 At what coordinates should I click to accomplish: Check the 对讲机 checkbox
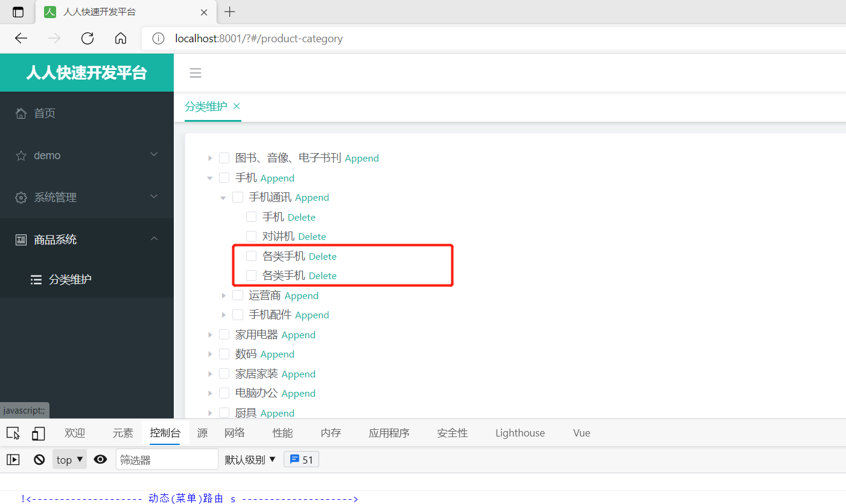click(252, 236)
